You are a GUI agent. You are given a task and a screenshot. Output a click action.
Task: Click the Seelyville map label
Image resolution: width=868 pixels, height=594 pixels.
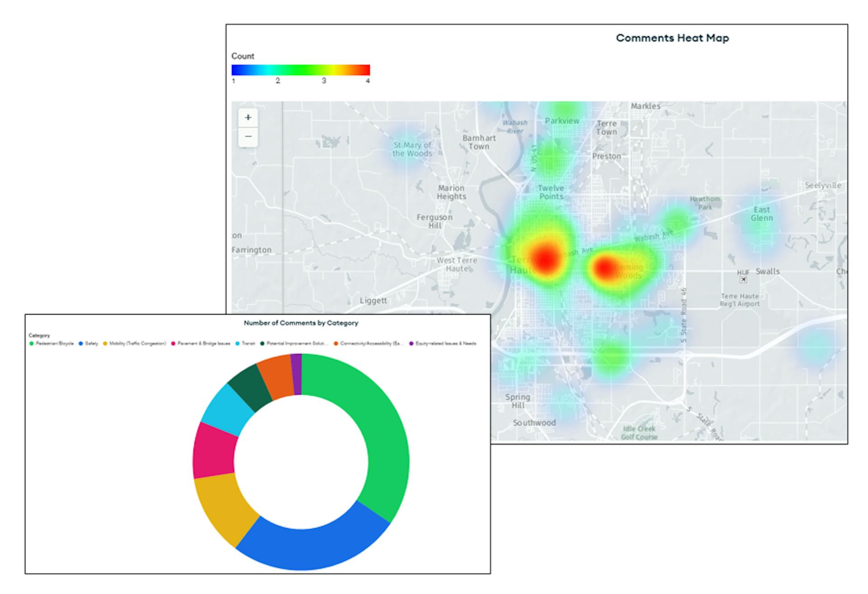click(x=823, y=185)
